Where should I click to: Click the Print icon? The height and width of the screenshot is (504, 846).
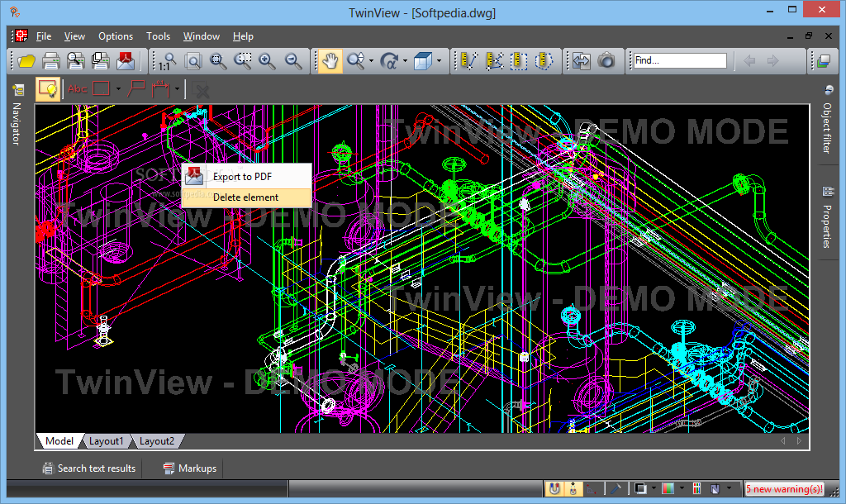pos(50,61)
